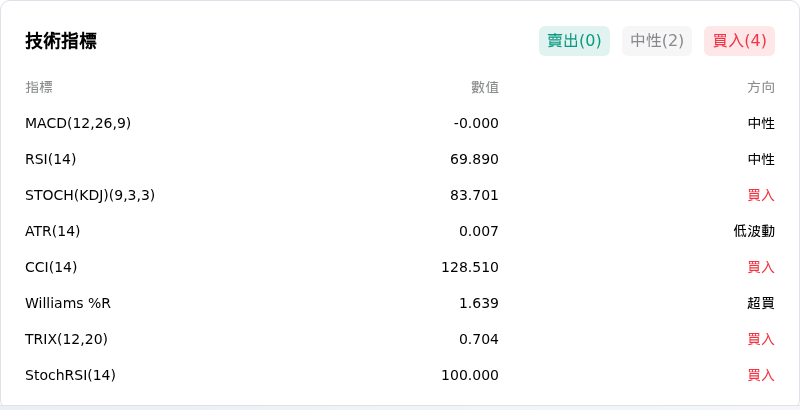
Task: Click the 128.510 CCI value
Action: click(x=470, y=267)
